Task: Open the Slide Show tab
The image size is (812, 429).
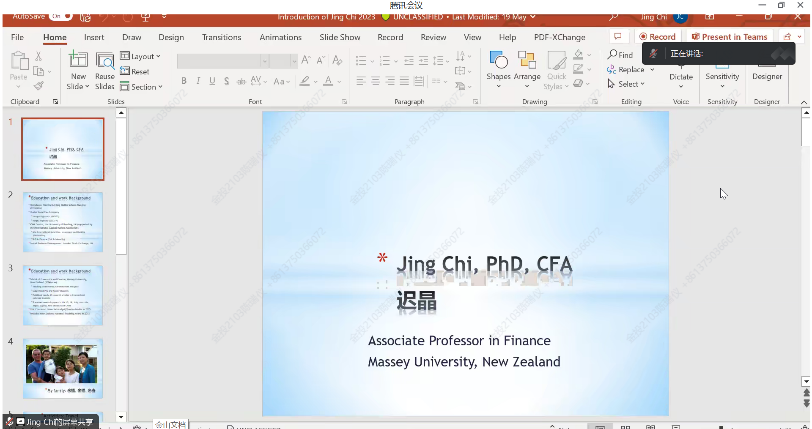Action: point(339,37)
